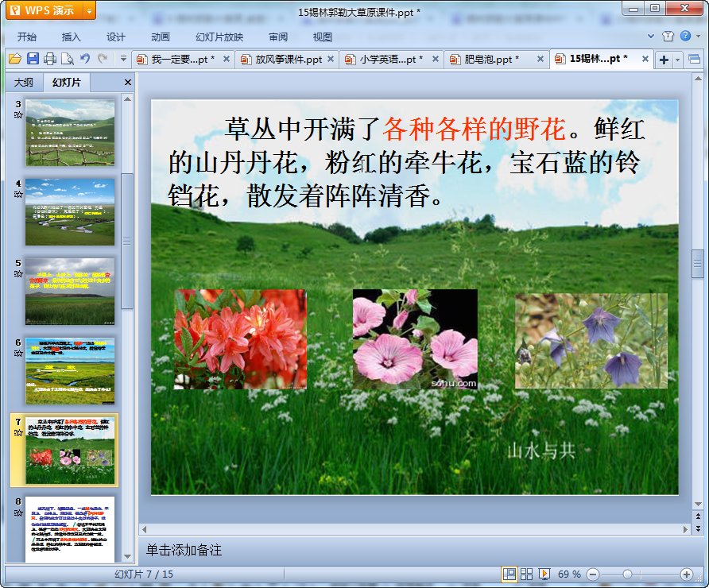The height and width of the screenshot is (588, 709).
Task: Select the purple bellflower picture
Action: [591, 341]
